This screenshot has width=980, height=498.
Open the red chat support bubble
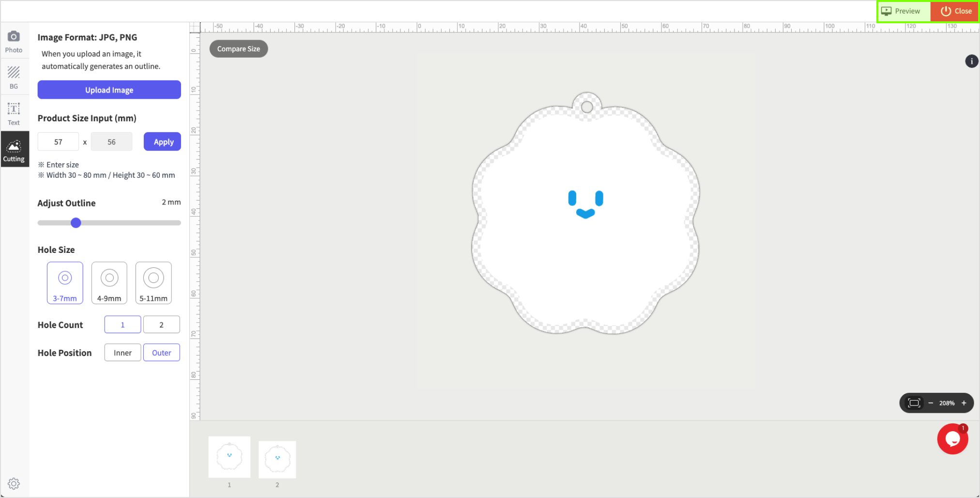click(952, 439)
